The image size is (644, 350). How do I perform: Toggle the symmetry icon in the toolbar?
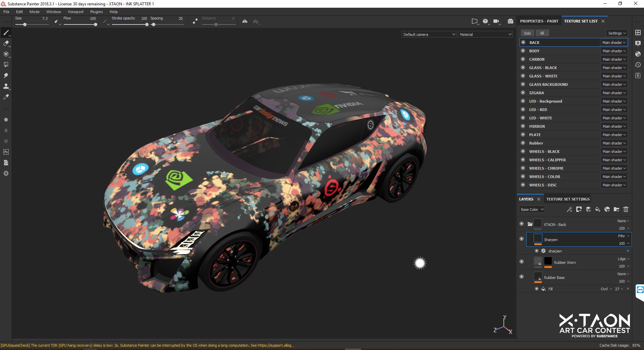(x=245, y=21)
